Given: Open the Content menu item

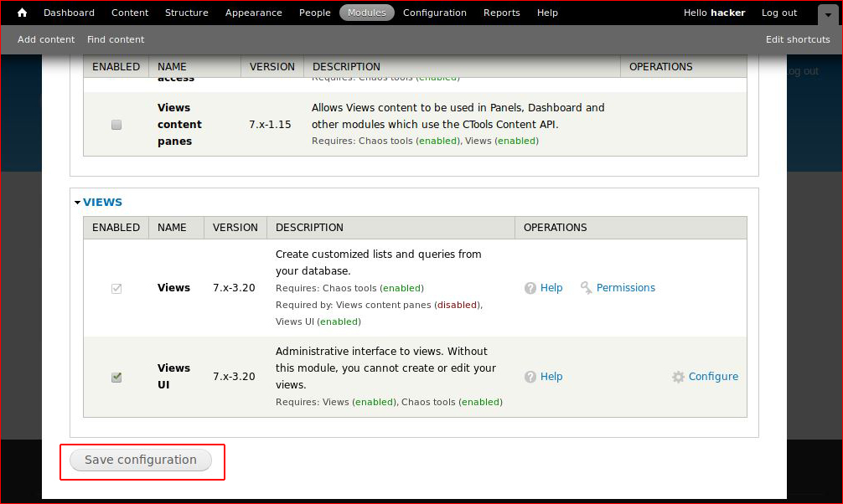Looking at the screenshot, I should [x=130, y=13].
